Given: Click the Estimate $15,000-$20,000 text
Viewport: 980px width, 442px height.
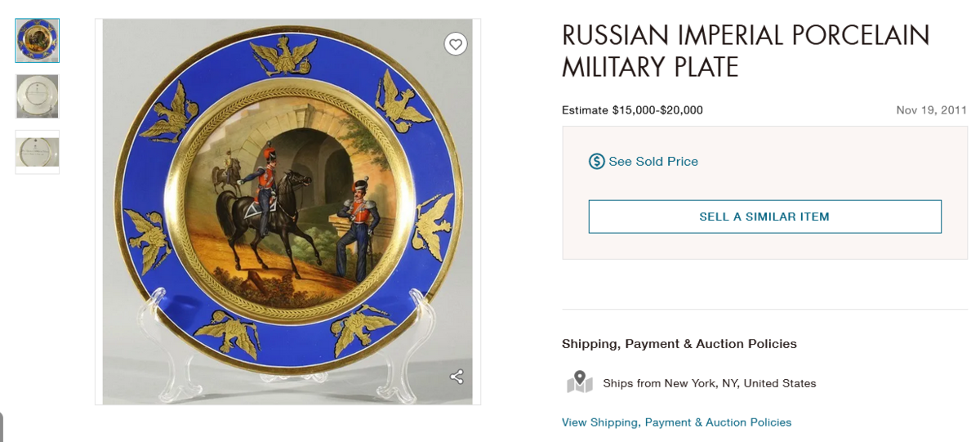Looking at the screenshot, I should 632,110.
